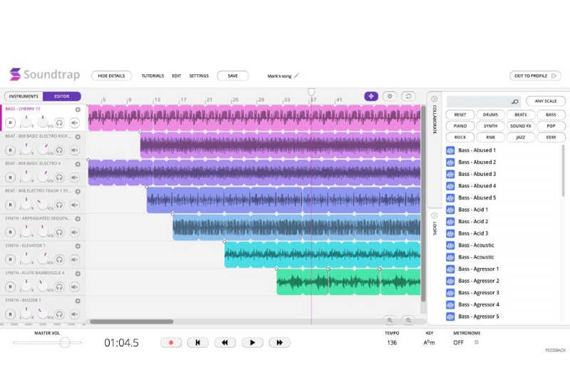The width and height of the screenshot is (570, 392).
Task: Mute the Bass - Cherry 17 track
Action: [75, 123]
